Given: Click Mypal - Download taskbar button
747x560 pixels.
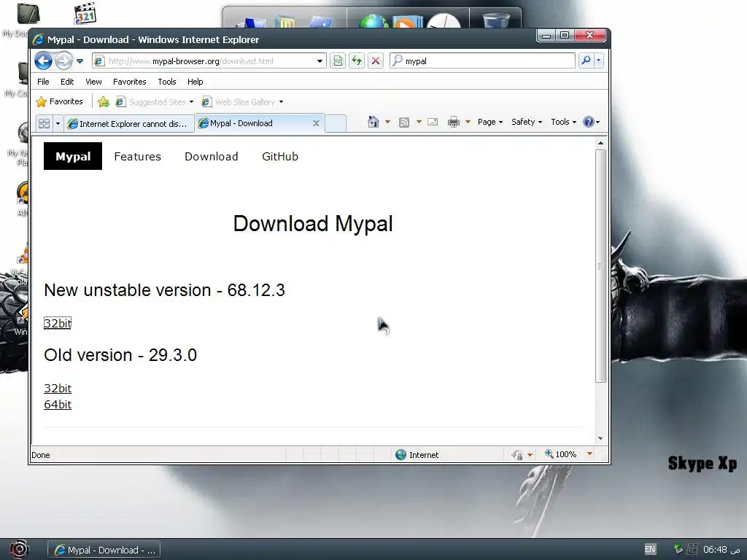Looking at the screenshot, I should (x=104, y=550).
